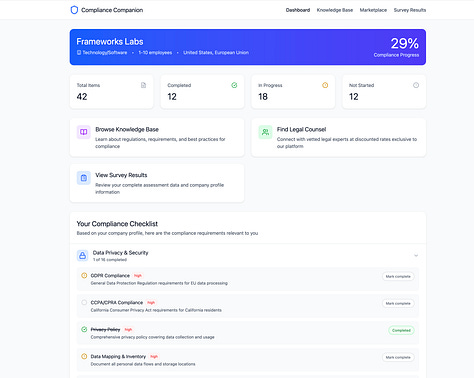Open the Browse Knowledge Base card
The image size is (474, 378).
click(x=157, y=137)
